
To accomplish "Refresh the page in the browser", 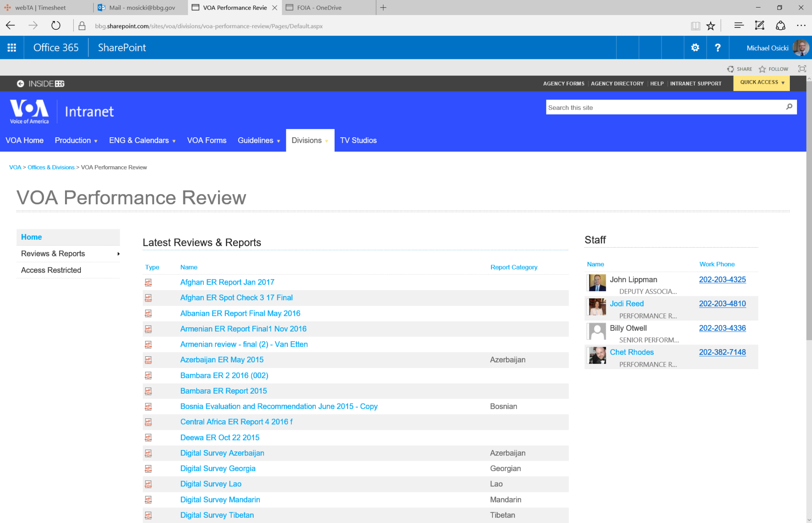I will pos(56,26).
